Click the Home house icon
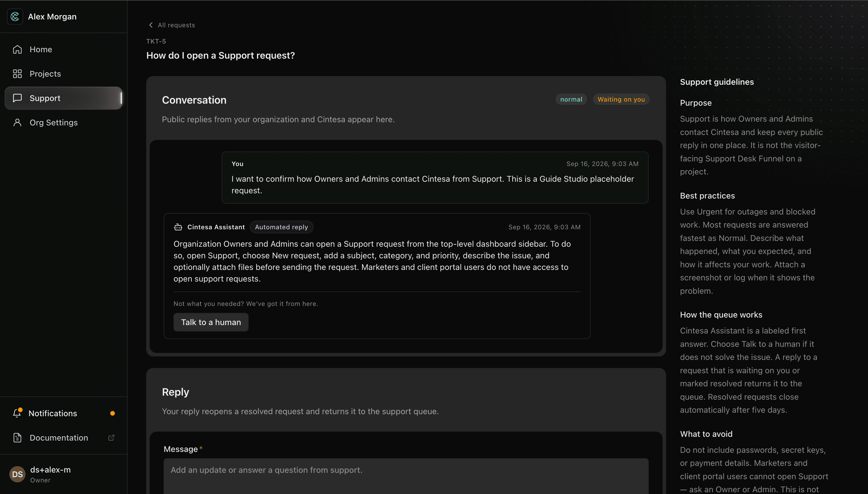Screen dimensions: 868x494 (x=17, y=50)
